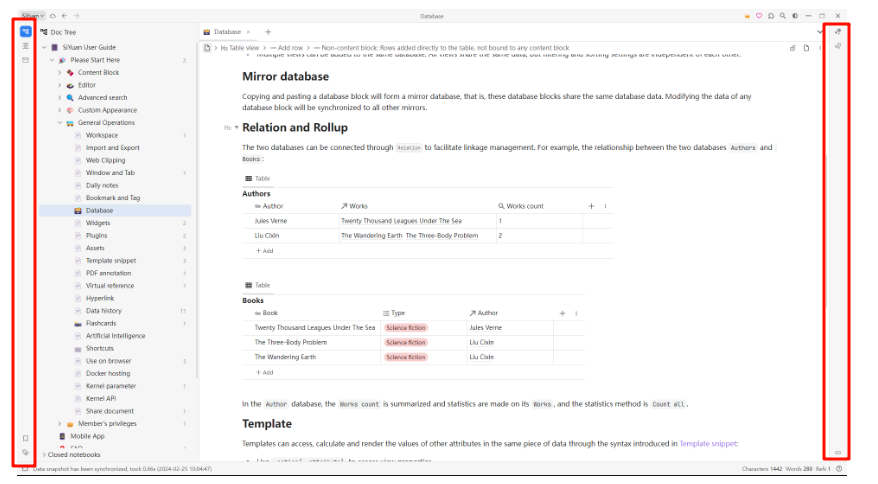Open the Workspace document
The image size is (878, 484).
point(102,136)
